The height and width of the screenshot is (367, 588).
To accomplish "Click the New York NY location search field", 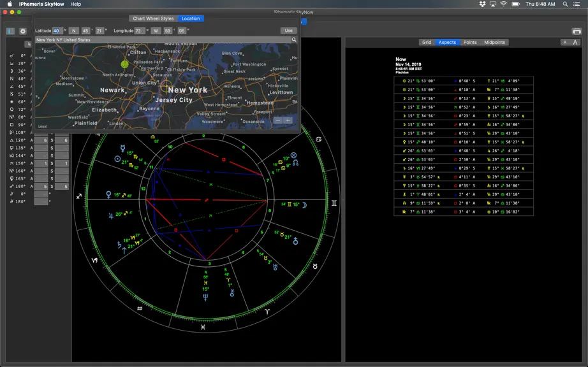I will point(163,40).
